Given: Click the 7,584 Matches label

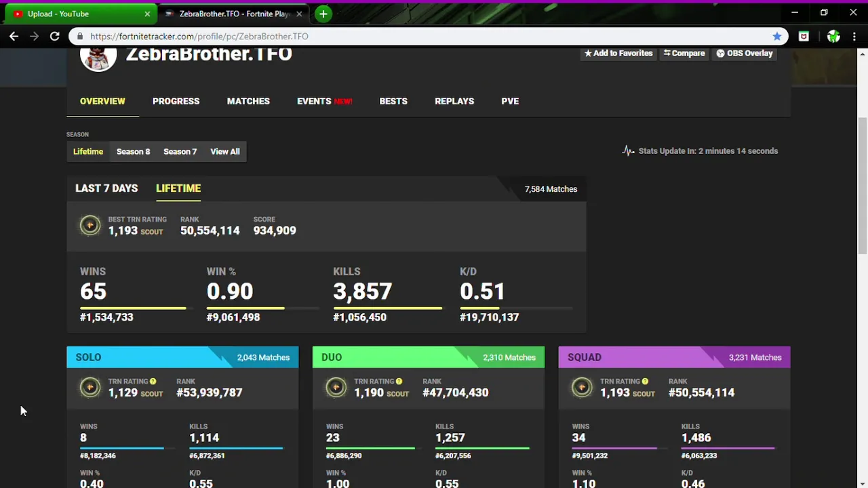Looking at the screenshot, I should 551,189.
